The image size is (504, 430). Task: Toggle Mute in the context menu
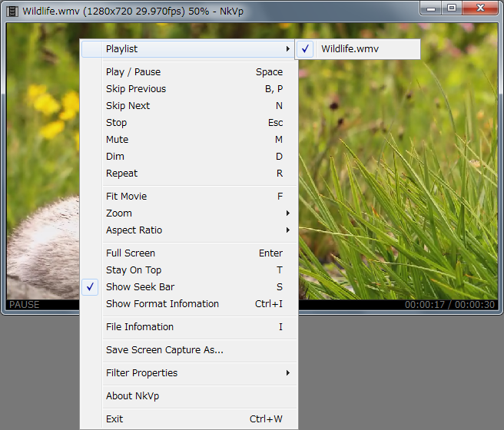[x=188, y=140]
